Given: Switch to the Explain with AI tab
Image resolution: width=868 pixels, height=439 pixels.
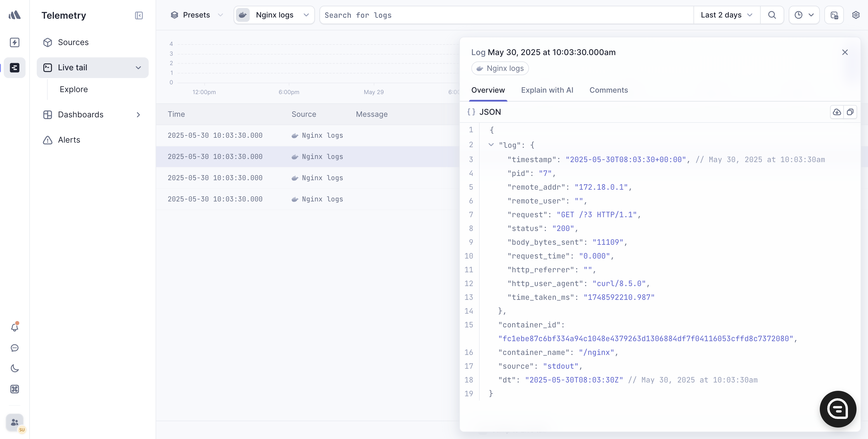Looking at the screenshot, I should click(547, 90).
